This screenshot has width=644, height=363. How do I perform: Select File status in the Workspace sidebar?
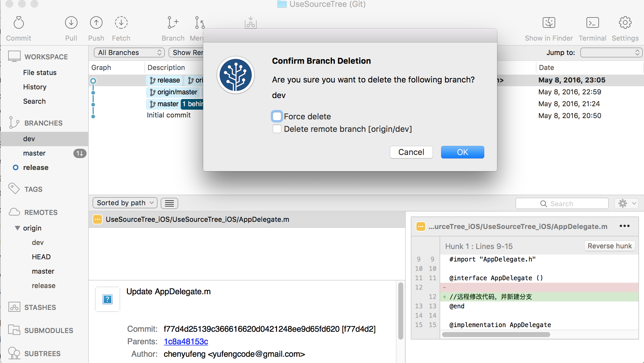coord(40,72)
